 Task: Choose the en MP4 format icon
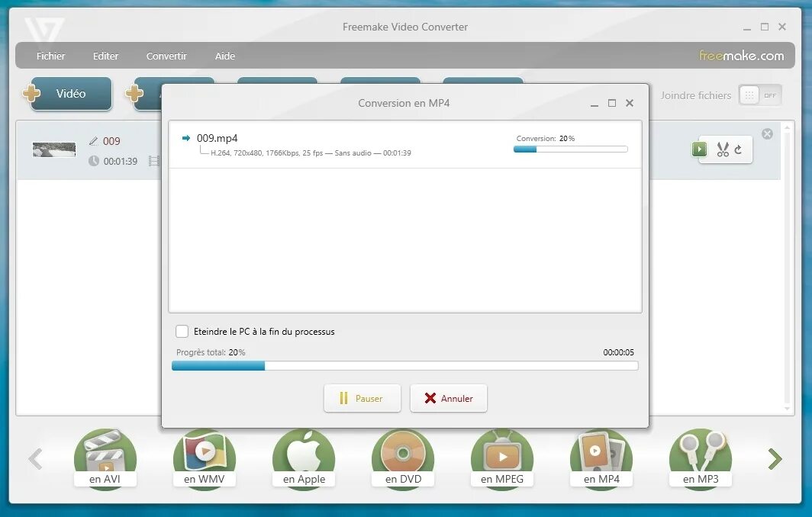click(601, 458)
